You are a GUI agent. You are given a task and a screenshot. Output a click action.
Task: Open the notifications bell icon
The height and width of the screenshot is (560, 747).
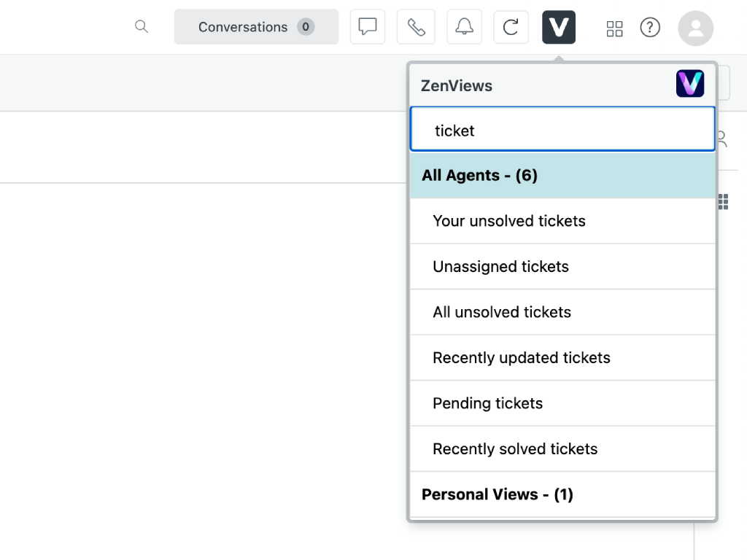click(x=464, y=27)
